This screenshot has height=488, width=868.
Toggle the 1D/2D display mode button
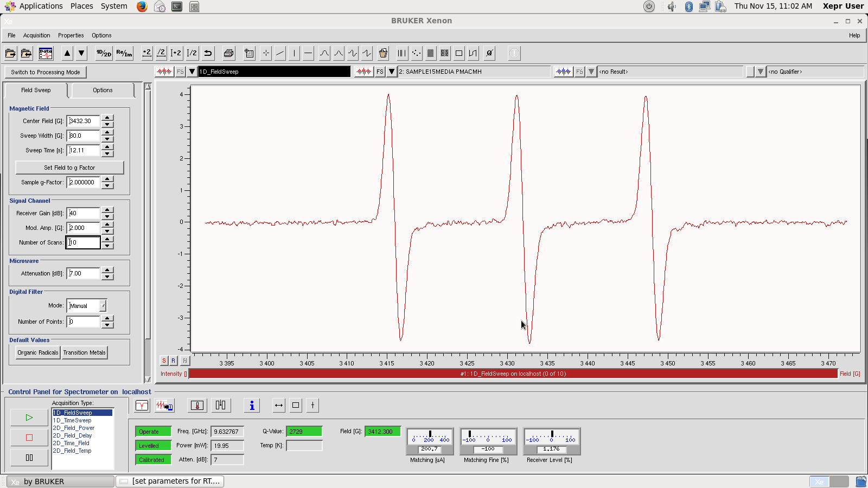pos(104,53)
